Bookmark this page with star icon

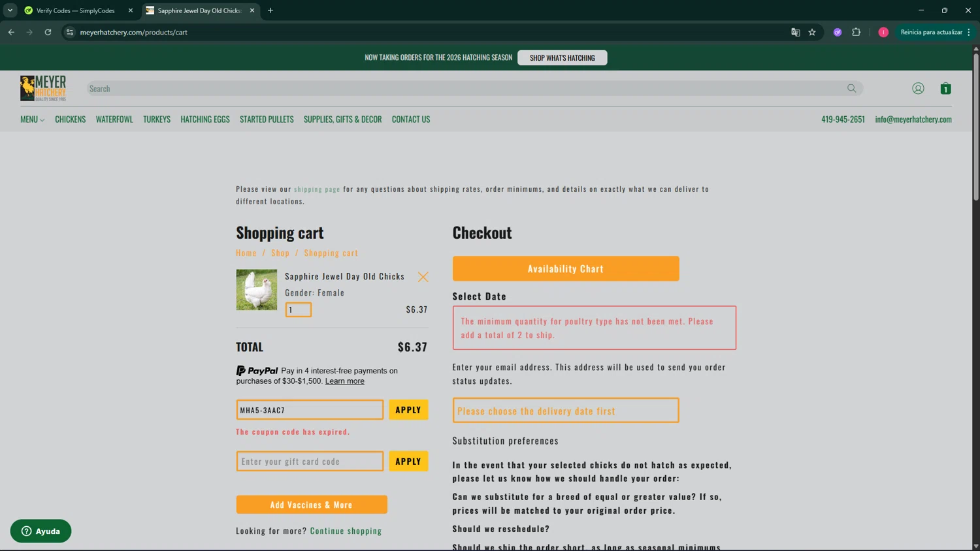(812, 32)
